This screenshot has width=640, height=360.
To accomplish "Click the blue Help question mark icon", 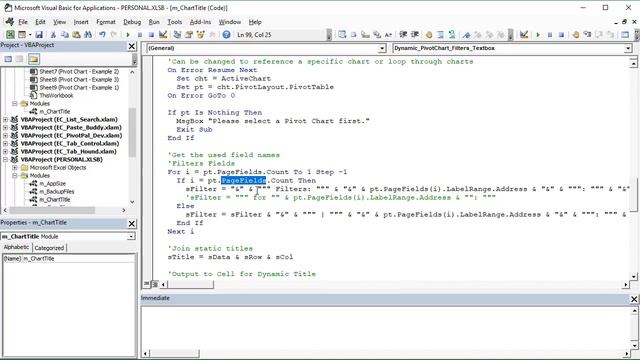I will (x=226, y=35).
